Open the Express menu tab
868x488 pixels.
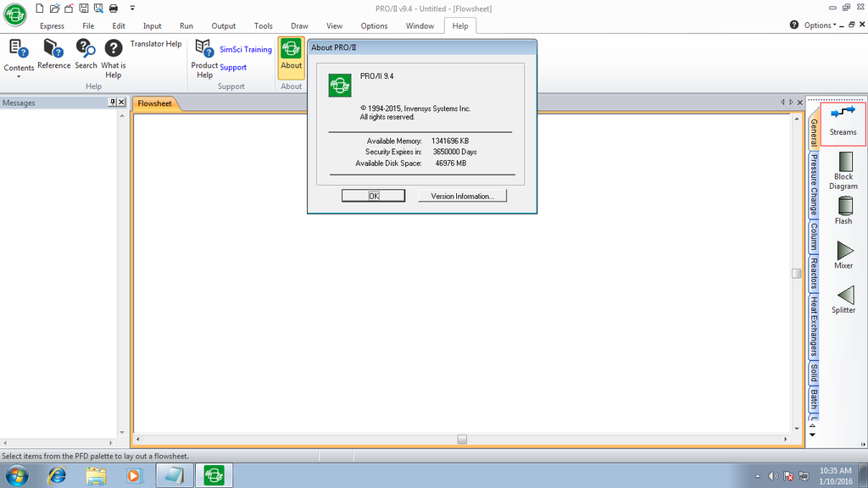click(52, 26)
